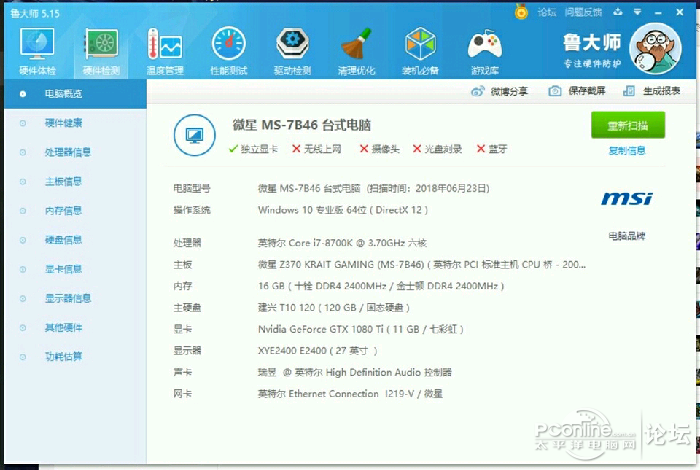The height and width of the screenshot is (470, 700).
Task: Click 生成报表 generate report
Action: [x=652, y=91]
